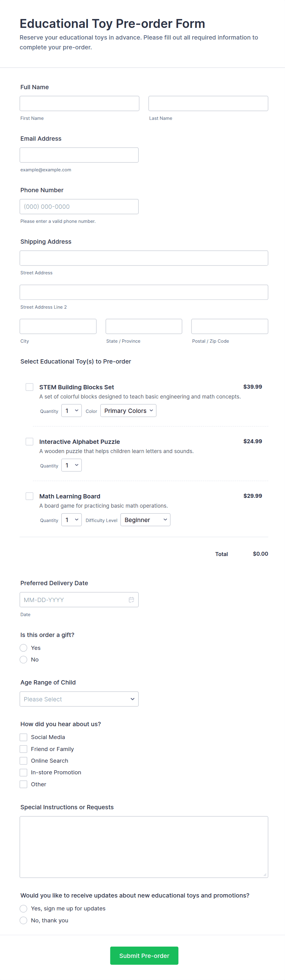Open the Color dropdown showing Primary Colors
The image size is (285, 980).
128,411
